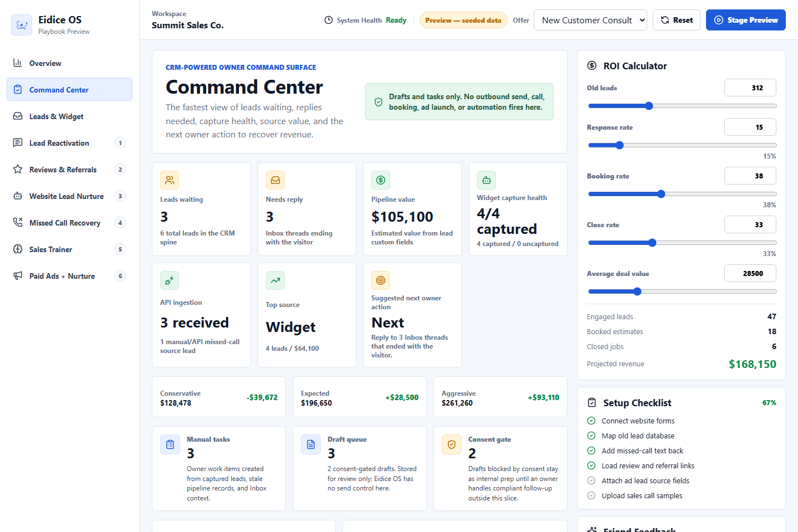Click the Expected scenario card
This screenshot has width=798, height=532.
[360, 397]
